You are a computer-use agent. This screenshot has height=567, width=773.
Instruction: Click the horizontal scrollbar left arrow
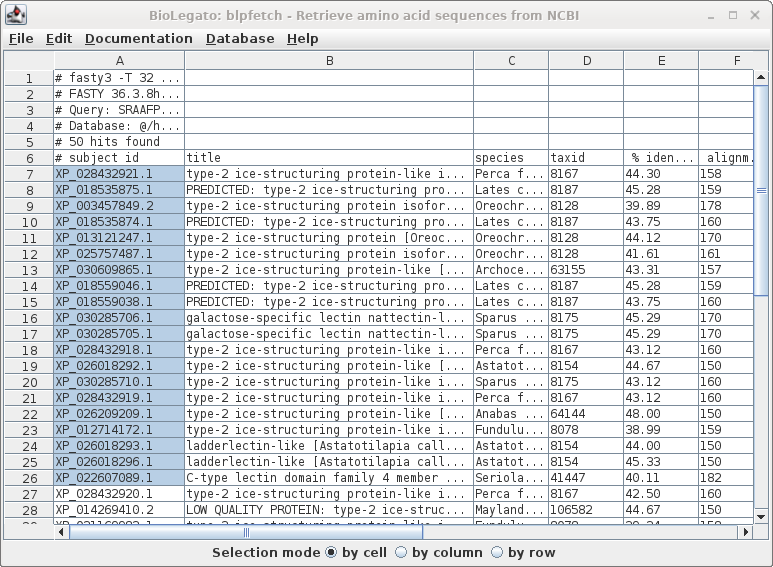tap(61, 532)
